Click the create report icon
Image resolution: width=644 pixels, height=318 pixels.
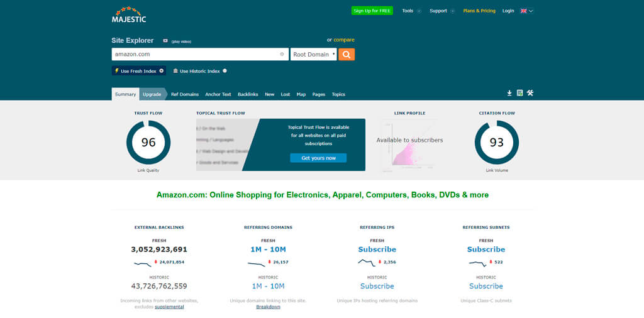tap(519, 93)
